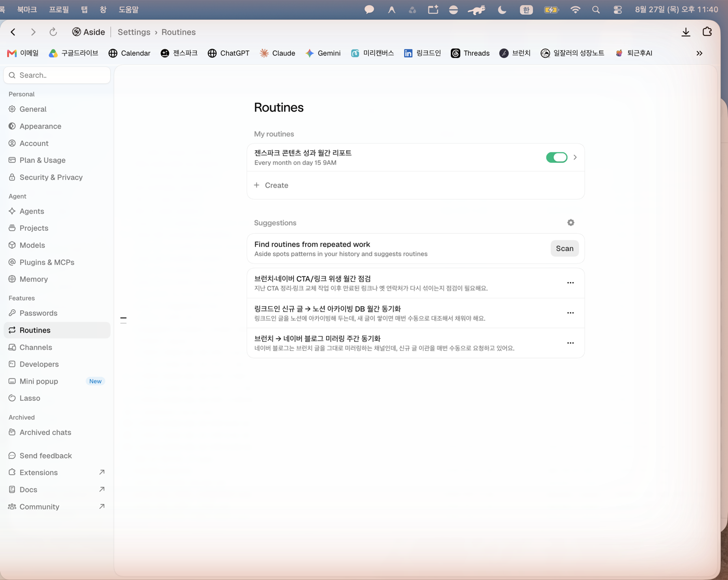Click the Scan button
This screenshot has height=580, width=728.
tap(565, 248)
